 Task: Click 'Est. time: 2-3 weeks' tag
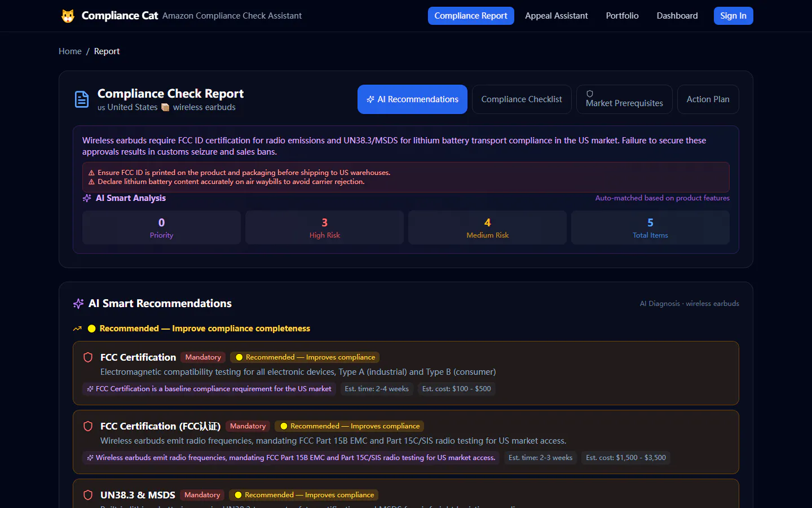tap(540, 458)
